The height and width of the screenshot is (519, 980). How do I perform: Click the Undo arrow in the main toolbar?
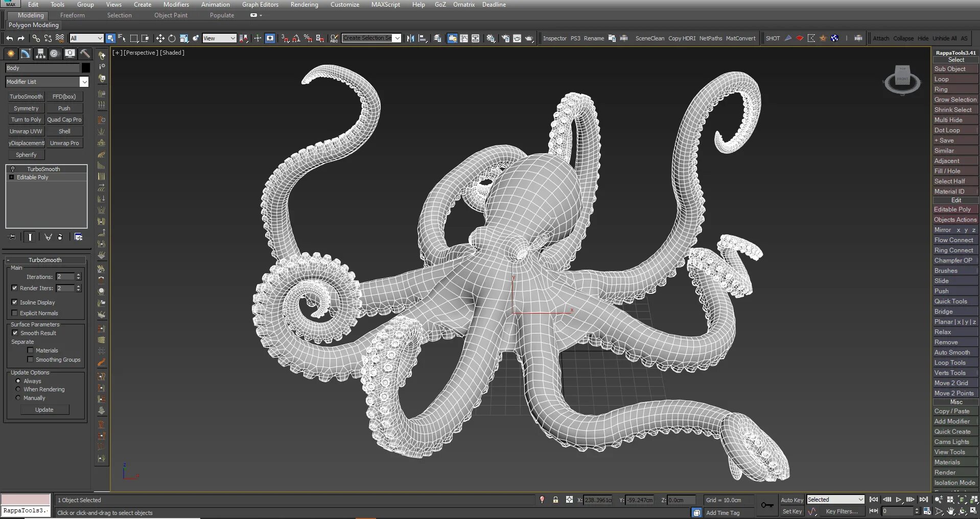pos(9,38)
